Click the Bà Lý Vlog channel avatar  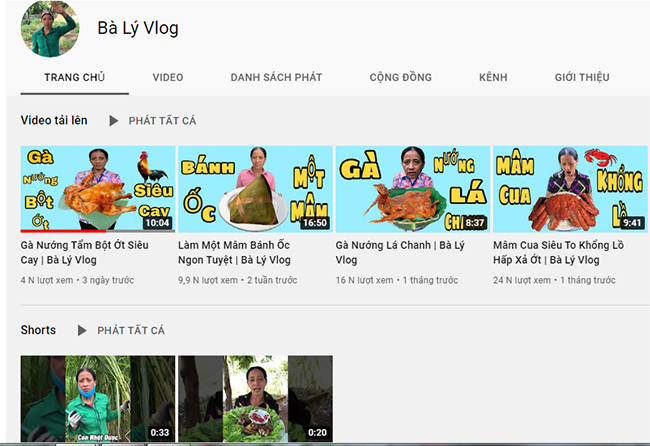tap(49, 26)
